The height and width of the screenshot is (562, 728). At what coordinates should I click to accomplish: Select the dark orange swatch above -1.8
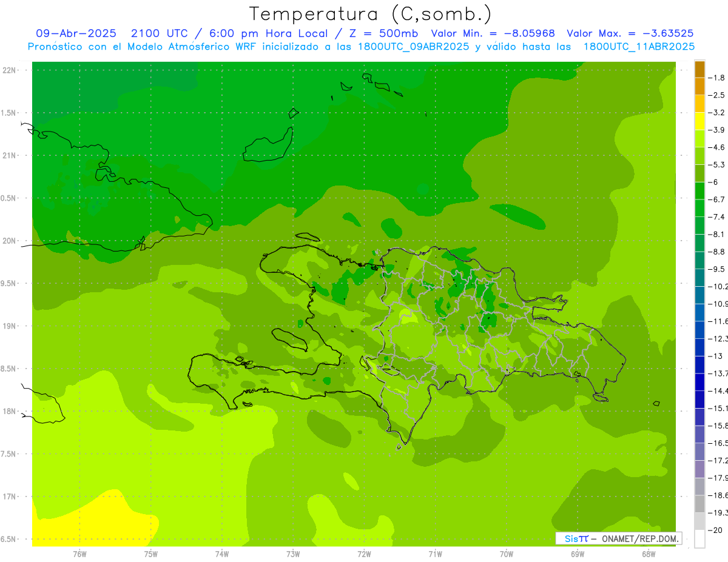pyautogui.click(x=699, y=69)
